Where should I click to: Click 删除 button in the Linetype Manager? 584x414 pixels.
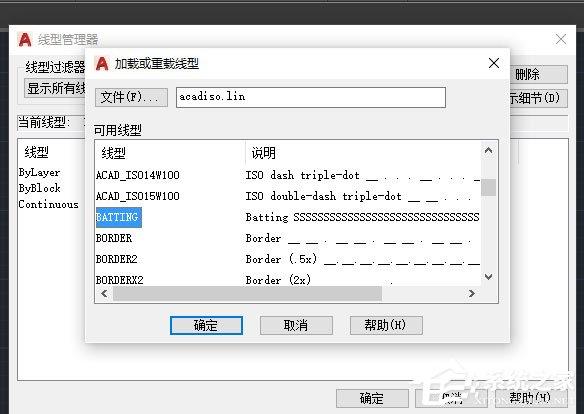click(539, 74)
